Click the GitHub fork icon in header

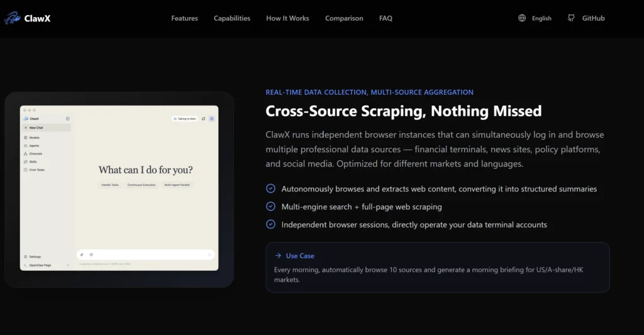571,18
